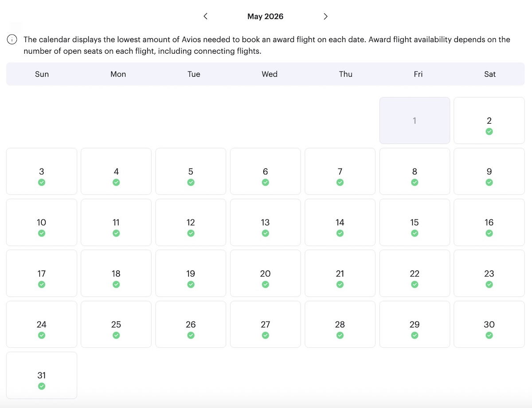This screenshot has width=532, height=408.
Task: Pick the date May 5
Action: (x=191, y=172)
